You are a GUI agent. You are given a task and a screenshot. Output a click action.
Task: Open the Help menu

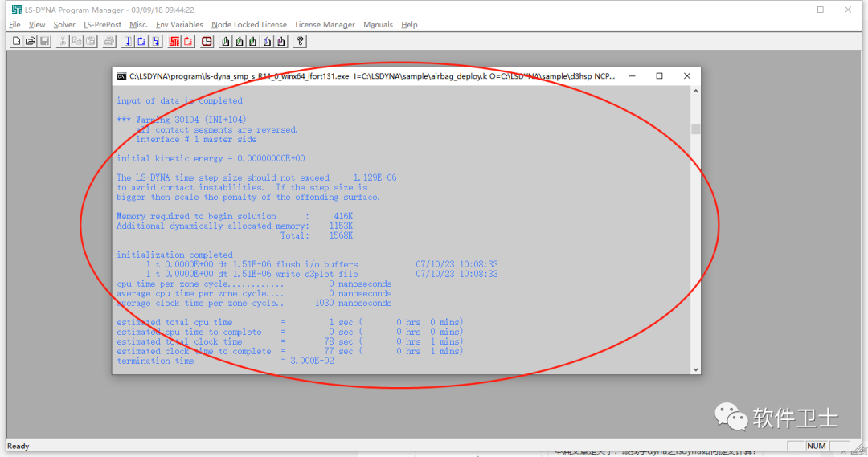pyautogui.click(x=409, y=24)
